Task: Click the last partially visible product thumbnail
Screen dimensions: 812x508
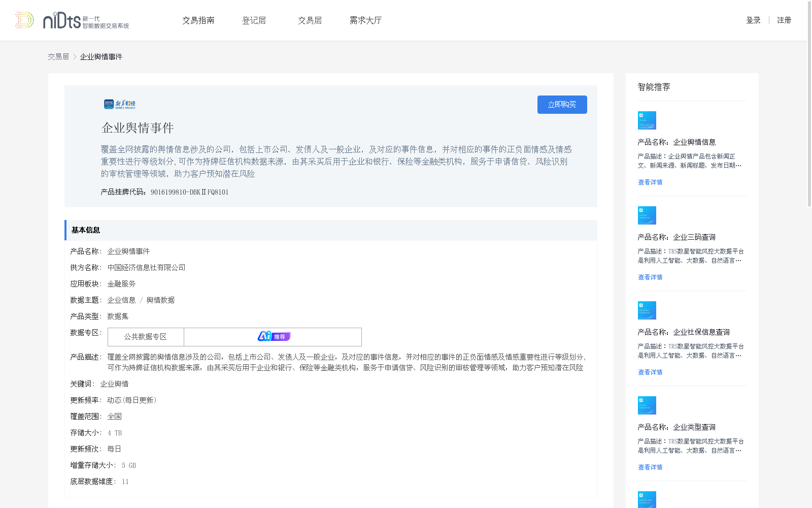Action: tap(647, 500)
